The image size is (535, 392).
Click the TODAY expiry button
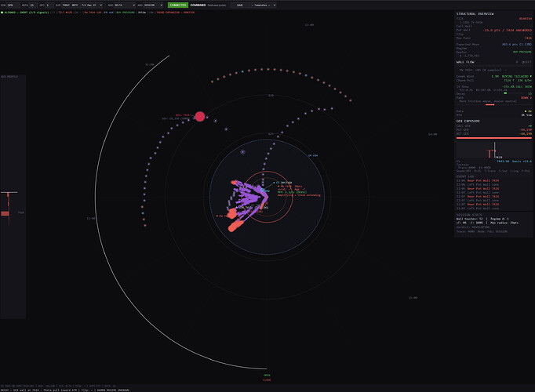(x=66, y=5)
